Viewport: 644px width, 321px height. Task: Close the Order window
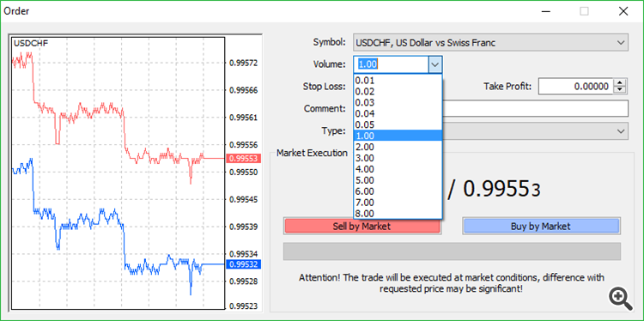click(623, 11)
